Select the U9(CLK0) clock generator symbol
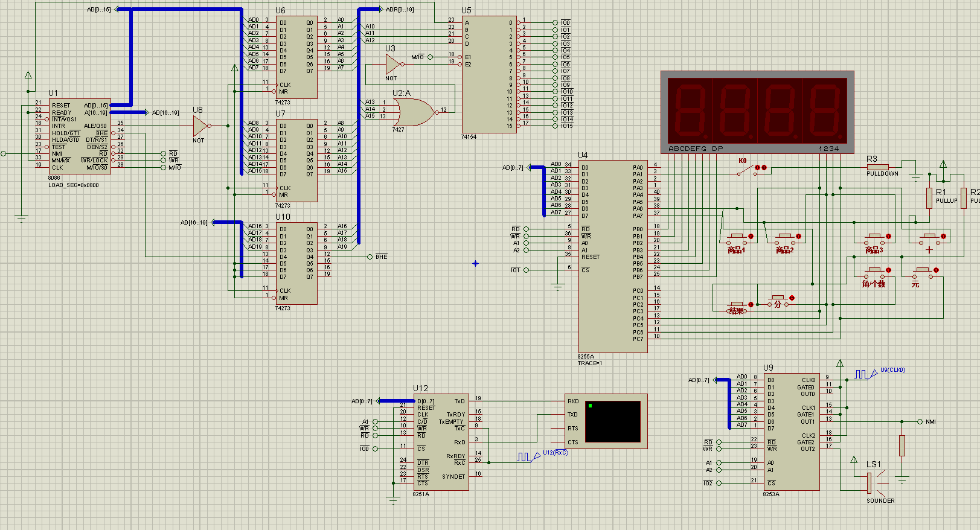The width and height of the screenshot is (980, 530). [x=866, y=374]
